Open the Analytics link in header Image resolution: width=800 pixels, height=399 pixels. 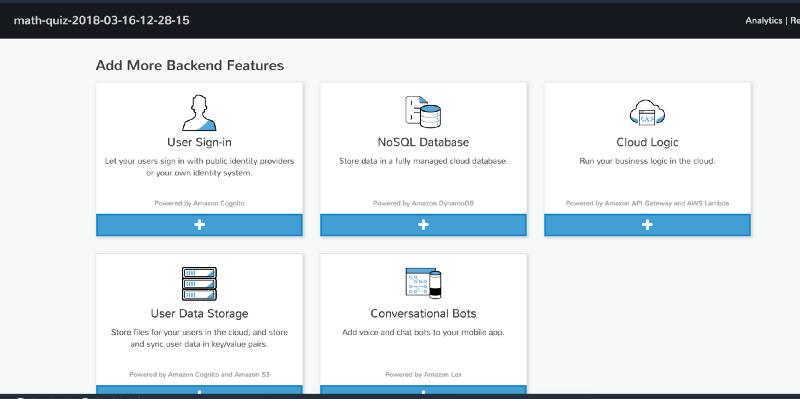(x=763, y=20)
